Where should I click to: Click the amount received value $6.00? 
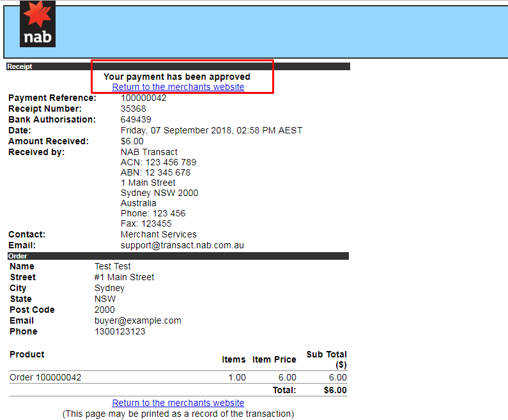pyautogui.click(x=132, y=141)
